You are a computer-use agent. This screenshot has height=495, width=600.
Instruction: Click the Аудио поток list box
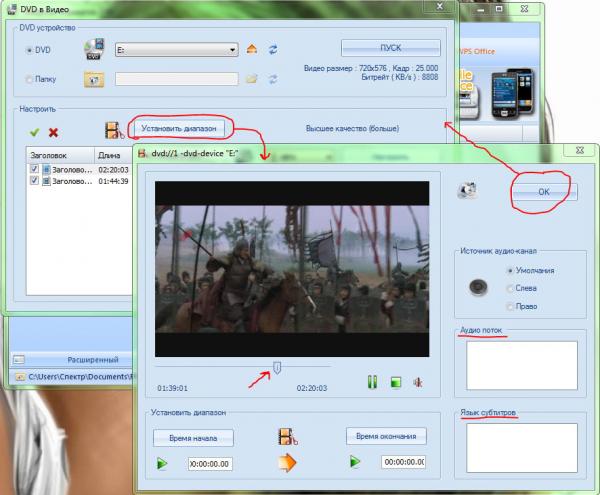click(x=522, y=365)
